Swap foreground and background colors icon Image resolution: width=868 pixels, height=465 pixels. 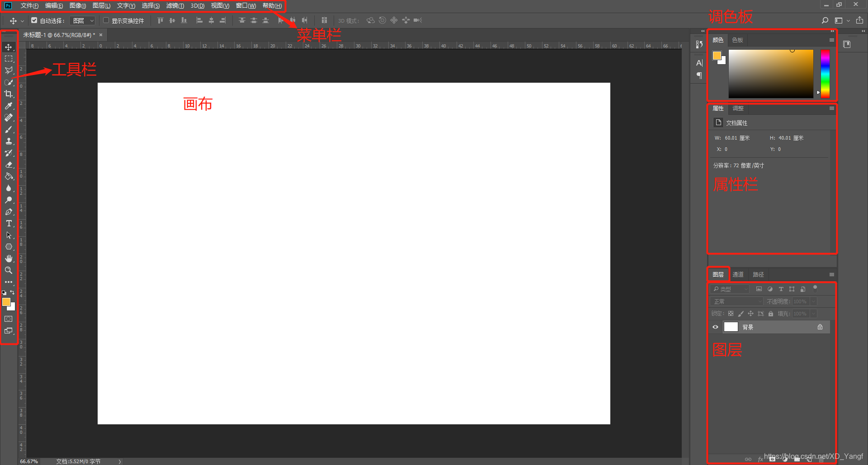coord(13,292)
